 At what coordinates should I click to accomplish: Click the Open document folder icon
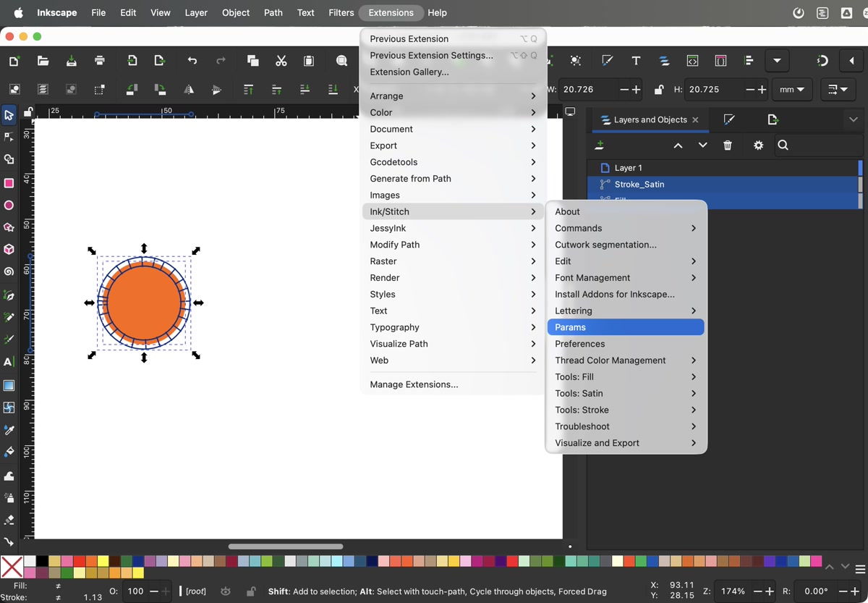pos(43,61)
